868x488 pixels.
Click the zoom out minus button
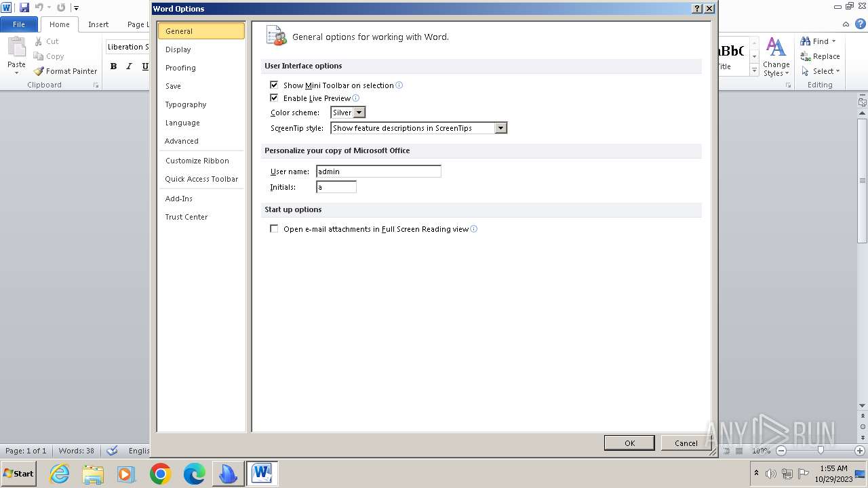tap(781, 451)
